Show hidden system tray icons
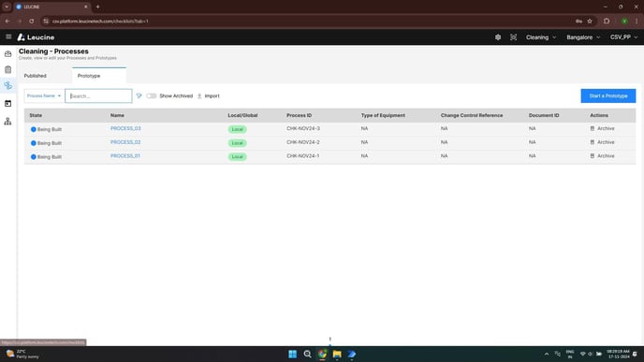Viewport: 644px width, 362px height. pyautogui.click(x=547, y=355)
